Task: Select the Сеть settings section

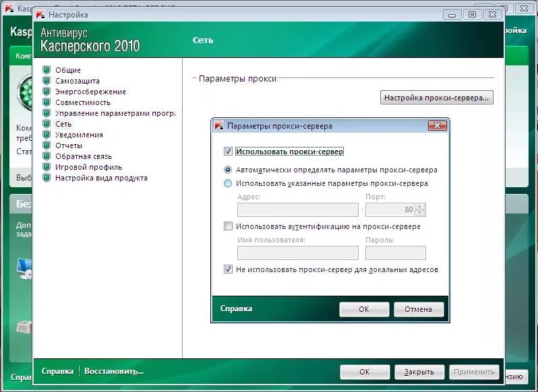Action: pos(63,124)
